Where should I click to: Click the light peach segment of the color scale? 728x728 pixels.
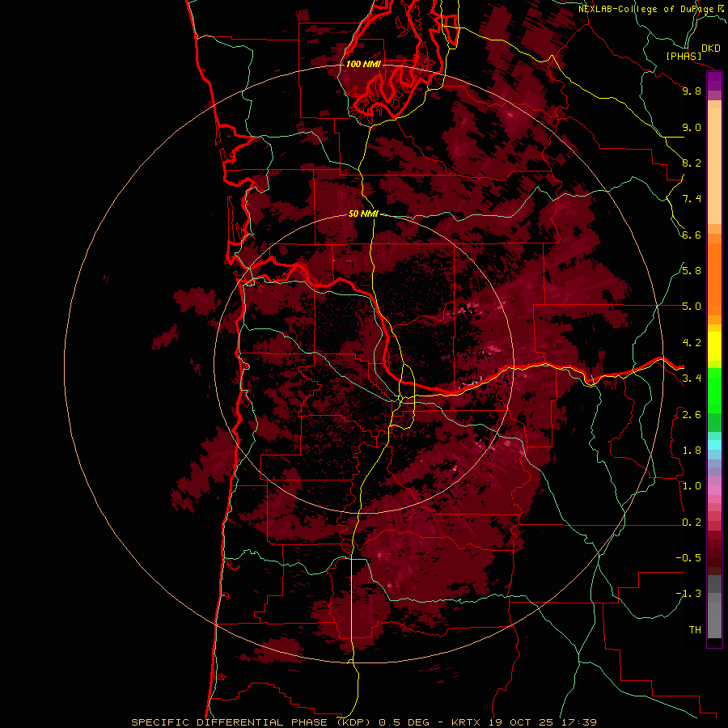pos(714,166)
